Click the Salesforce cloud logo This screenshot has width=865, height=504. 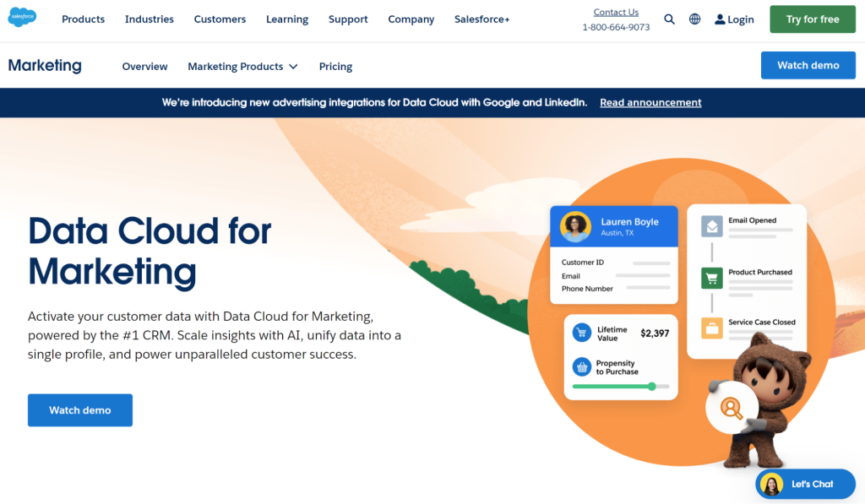coord(21,17)
